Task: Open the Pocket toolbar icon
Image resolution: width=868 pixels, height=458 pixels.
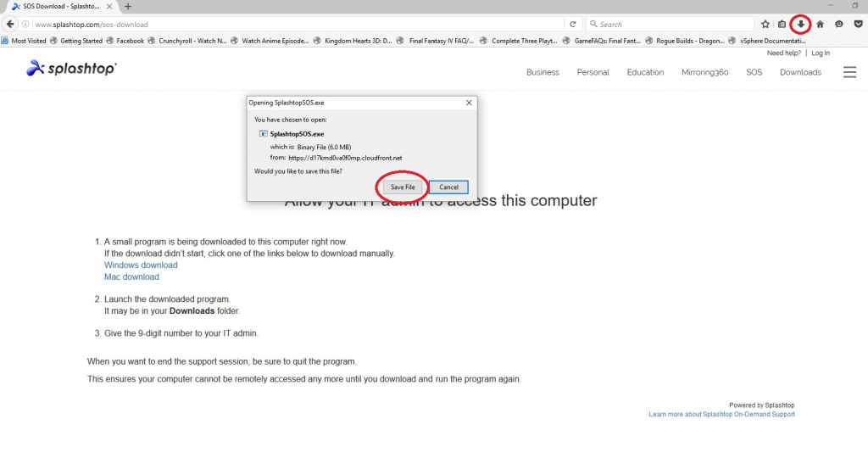Action: pos(858,25)
